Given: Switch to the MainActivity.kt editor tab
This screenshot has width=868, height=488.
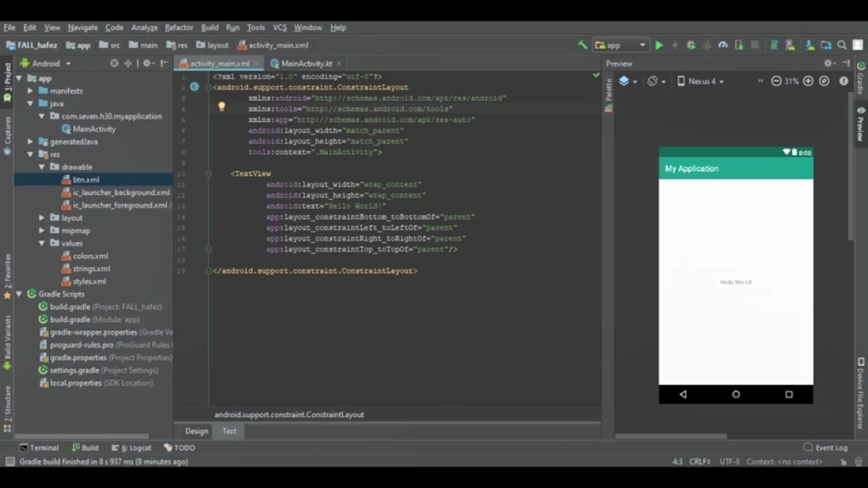Looking at the screenshot, I should pyautogui.click(x=306, y=64).
